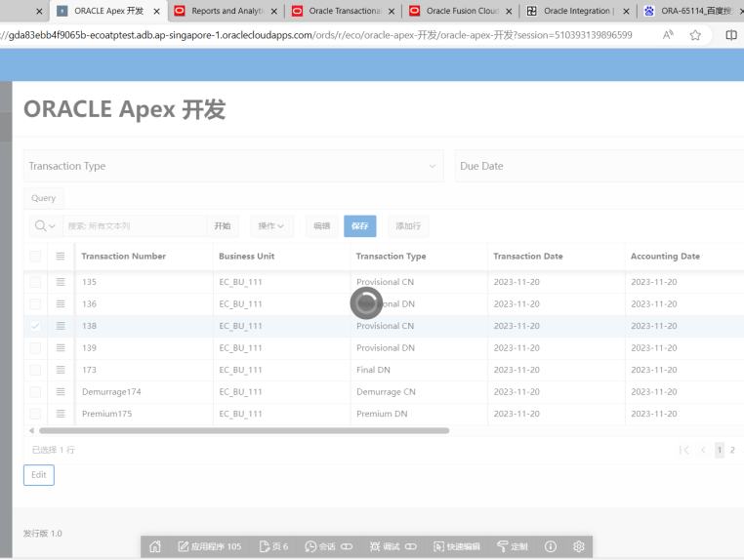Click the search magnifier column selector
The image size is (744, 560).
pos(46,225)
